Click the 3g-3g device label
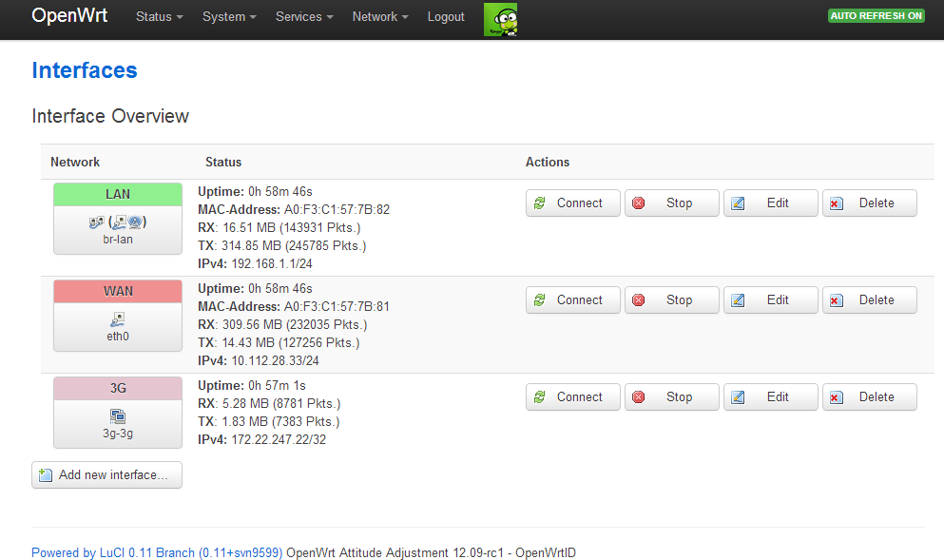The width and height of the screenshot is (944, 560). [x=117, y=434]
